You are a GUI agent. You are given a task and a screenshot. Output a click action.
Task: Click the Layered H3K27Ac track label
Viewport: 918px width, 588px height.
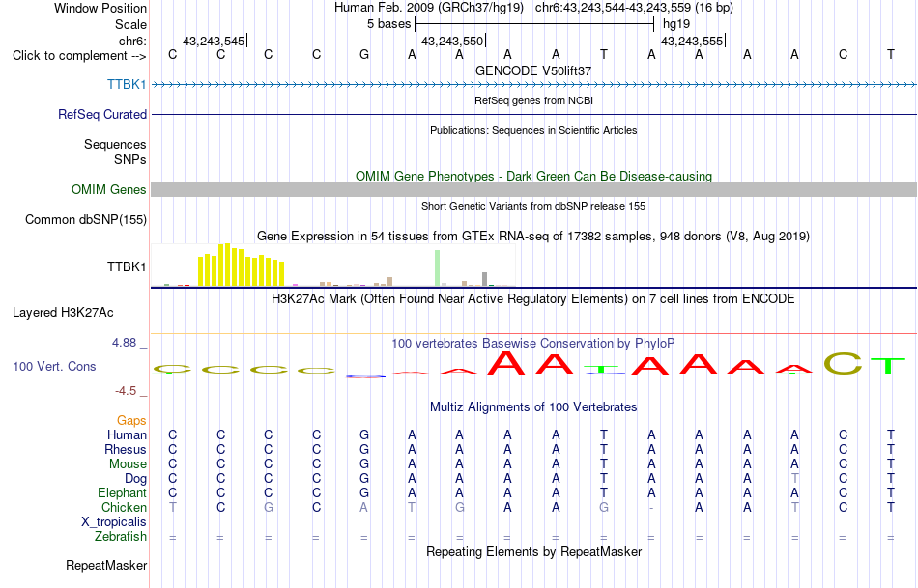(63, 313)
